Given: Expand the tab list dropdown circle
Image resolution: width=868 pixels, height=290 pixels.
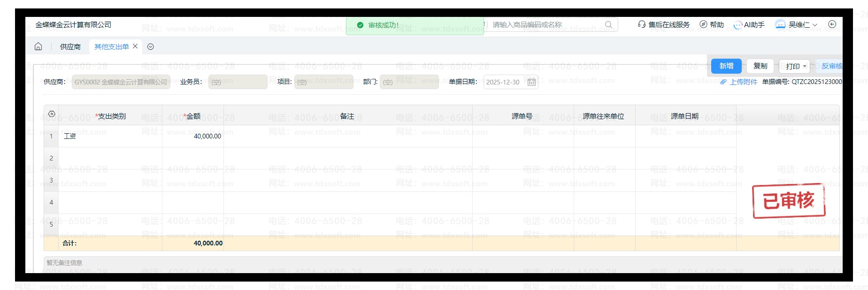Looking at the screenshot, I should click(151, 46).
